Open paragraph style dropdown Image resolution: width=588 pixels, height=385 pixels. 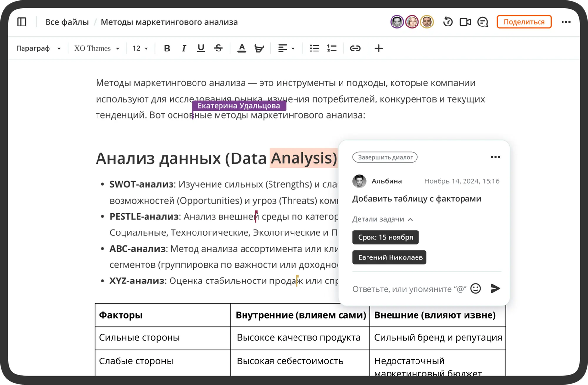pos(38,48)
